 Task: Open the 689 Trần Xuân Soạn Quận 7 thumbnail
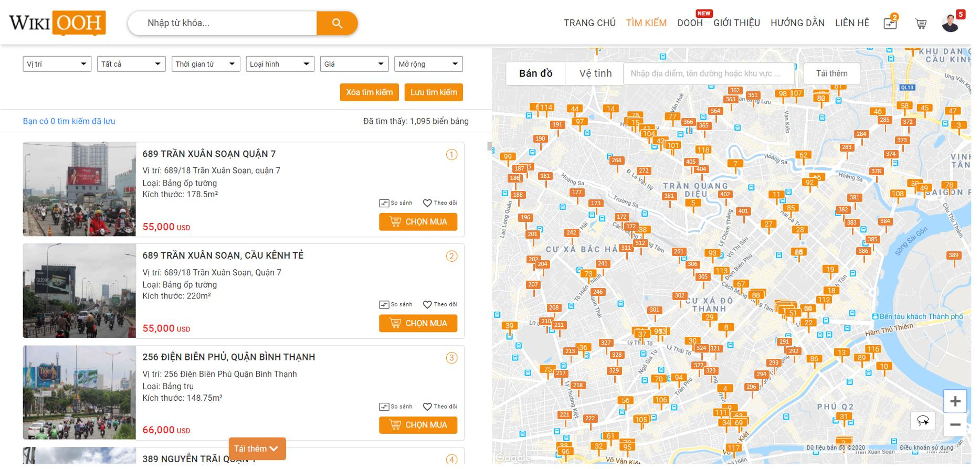coord(79,189)
